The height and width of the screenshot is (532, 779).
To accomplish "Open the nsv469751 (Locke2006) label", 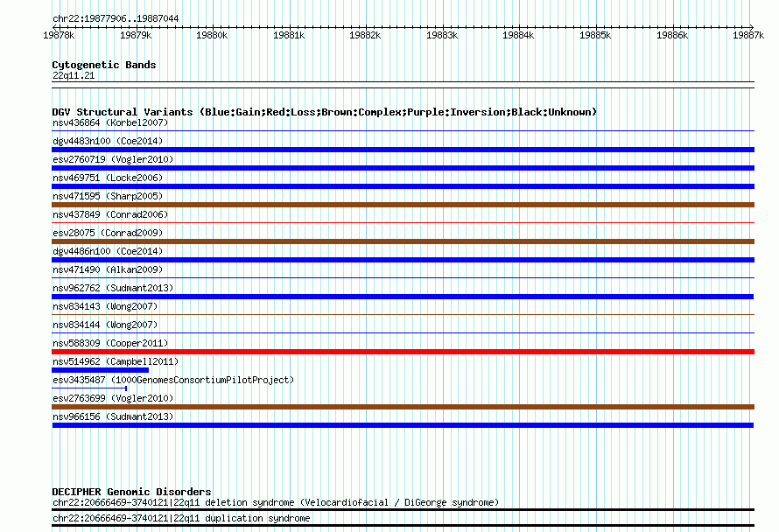I will pyautogui.click(x=108, y=178).
